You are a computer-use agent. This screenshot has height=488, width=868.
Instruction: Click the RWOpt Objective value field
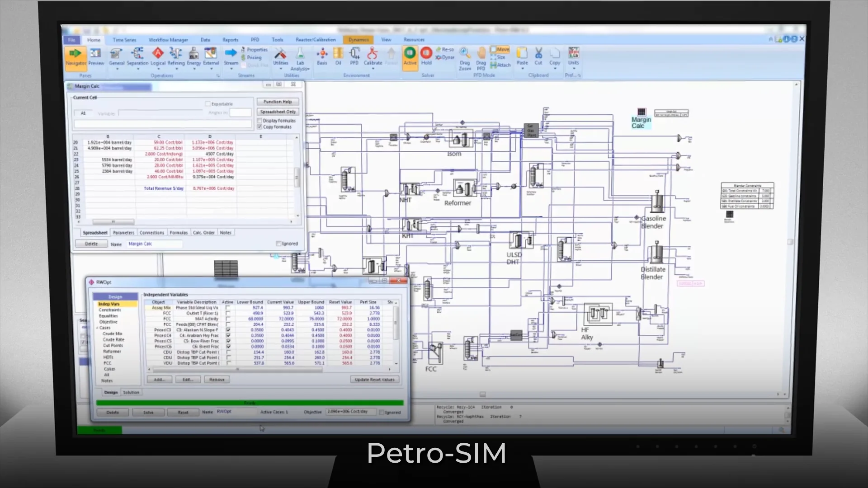point(351,412)
